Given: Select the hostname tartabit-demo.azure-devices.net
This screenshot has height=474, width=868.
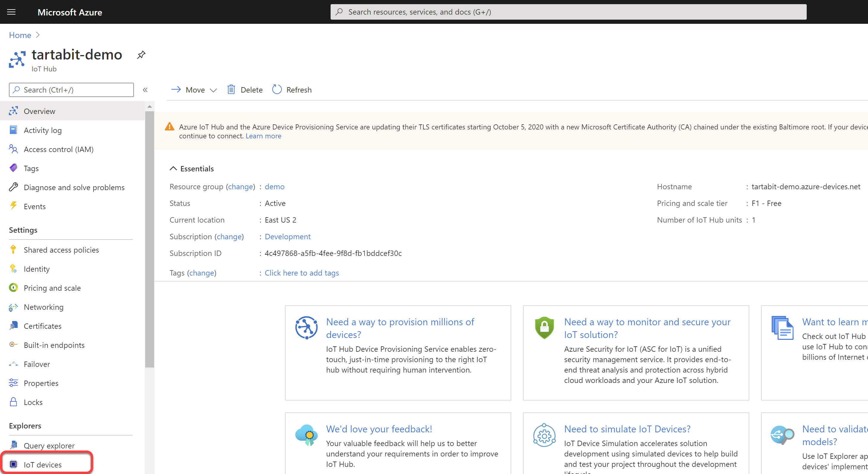Looking at the screenshot, I should pyautogui.click(x=806, y=186).
